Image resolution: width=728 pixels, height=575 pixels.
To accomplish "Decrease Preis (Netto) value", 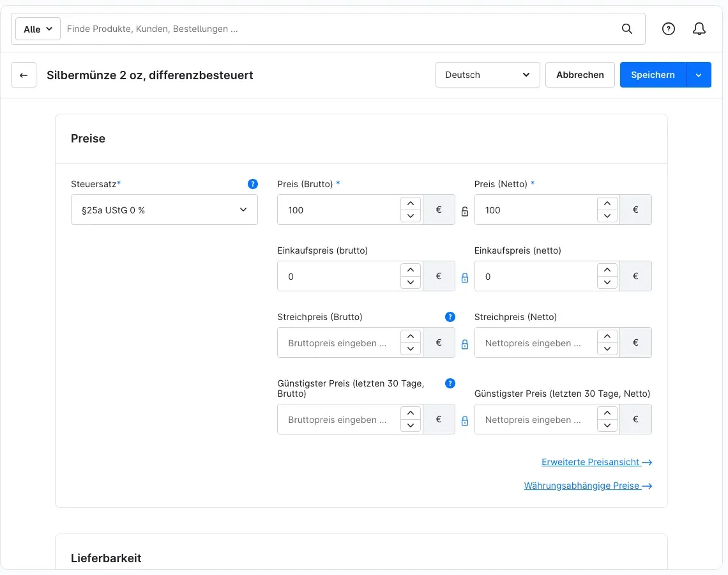I will (607, 216).
